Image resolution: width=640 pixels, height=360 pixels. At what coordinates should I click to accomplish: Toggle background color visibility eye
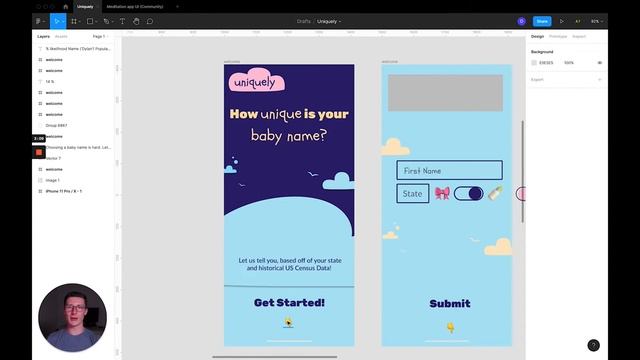coord(600,63)
